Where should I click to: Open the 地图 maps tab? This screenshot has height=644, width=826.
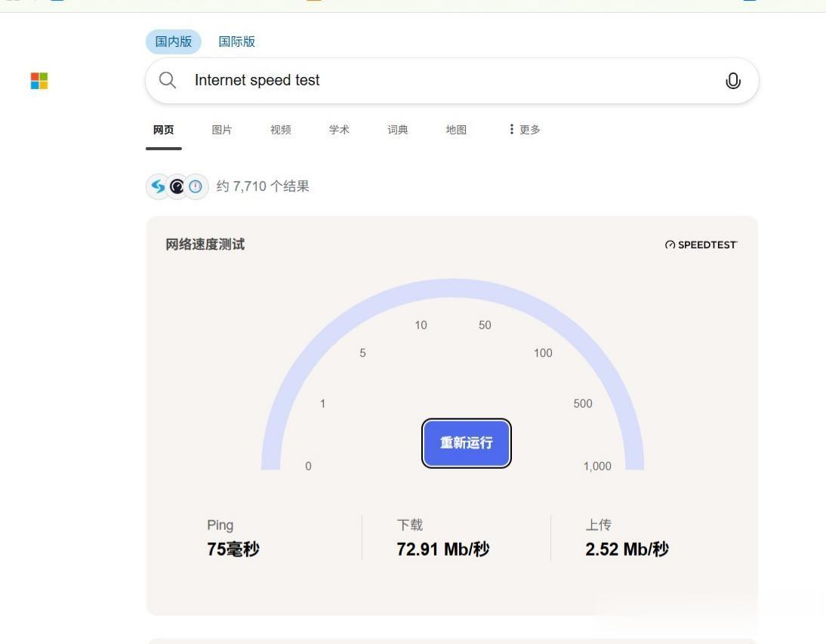pyautogui.click(x=456, y=130)
